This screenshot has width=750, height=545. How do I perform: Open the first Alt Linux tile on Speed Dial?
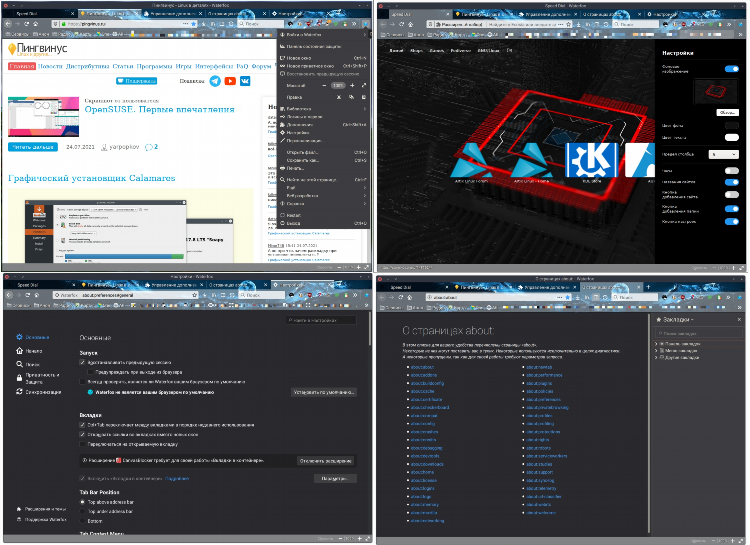click(471, 160)
